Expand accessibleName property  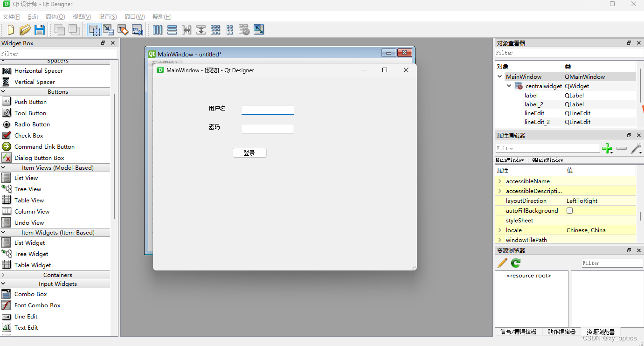pos(500,181)
